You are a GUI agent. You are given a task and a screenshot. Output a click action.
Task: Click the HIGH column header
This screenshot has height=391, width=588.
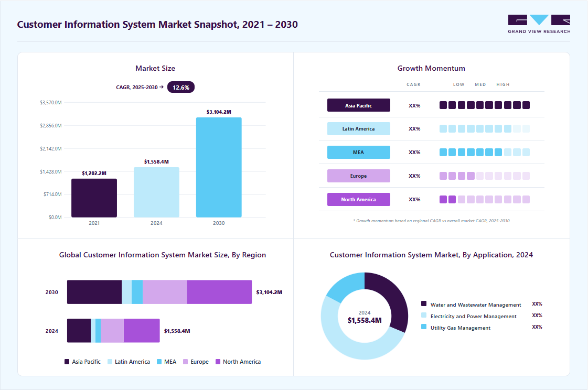[x=503, y=85]
